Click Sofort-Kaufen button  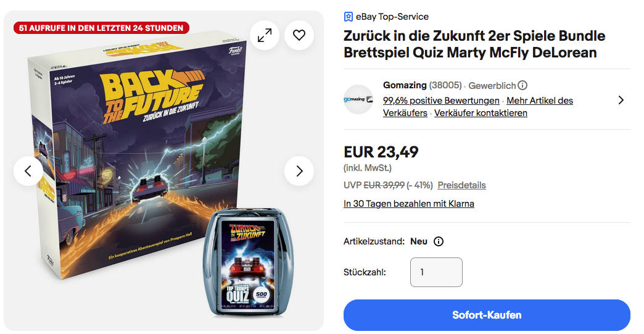[x=487, y=315]
